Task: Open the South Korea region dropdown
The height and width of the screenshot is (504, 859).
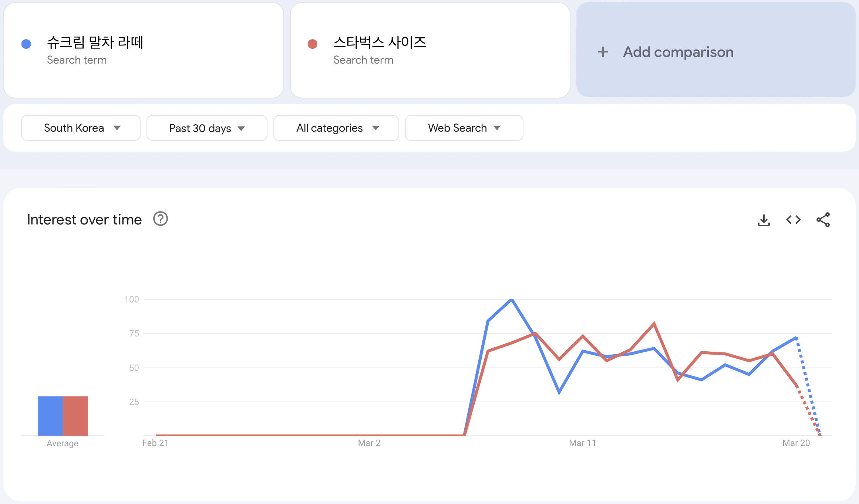Action: (x=81, y=128)
